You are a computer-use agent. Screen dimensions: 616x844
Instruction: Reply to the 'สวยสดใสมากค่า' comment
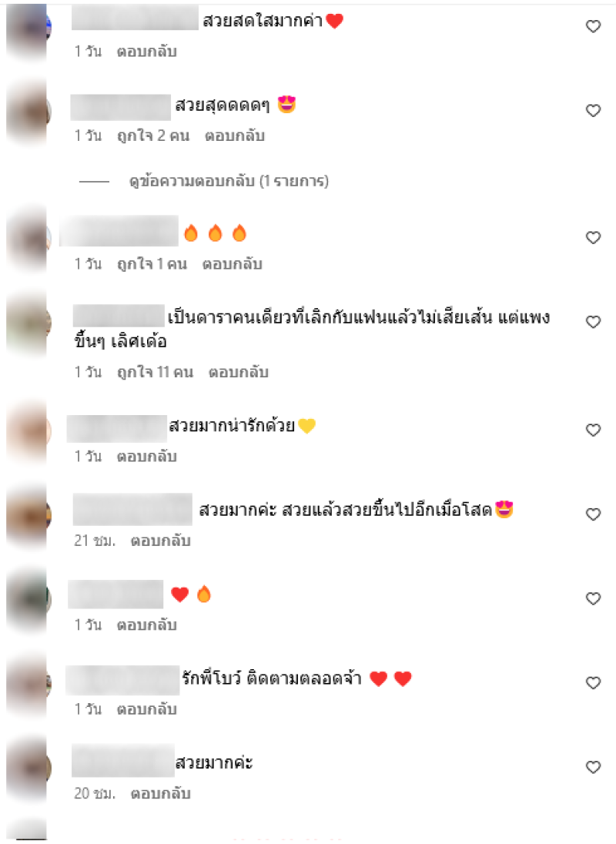click(147, 51)
